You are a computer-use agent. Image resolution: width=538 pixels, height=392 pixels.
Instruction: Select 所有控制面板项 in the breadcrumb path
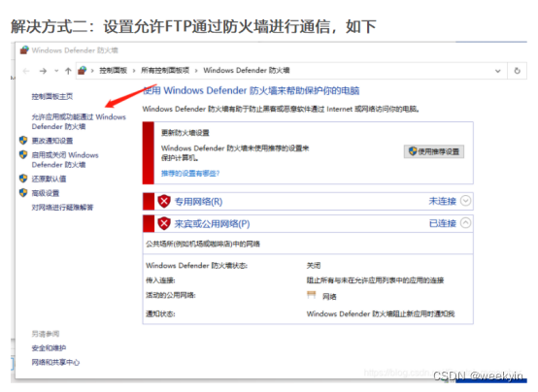pyautogui.click(x=165, y=70)
